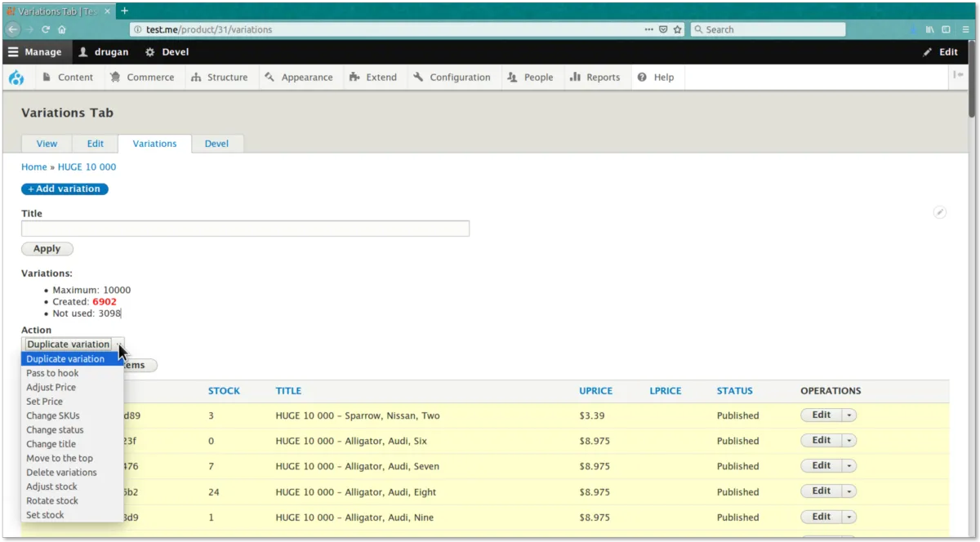Select 'Adjust Price' in the action list

tap(51, 388)
